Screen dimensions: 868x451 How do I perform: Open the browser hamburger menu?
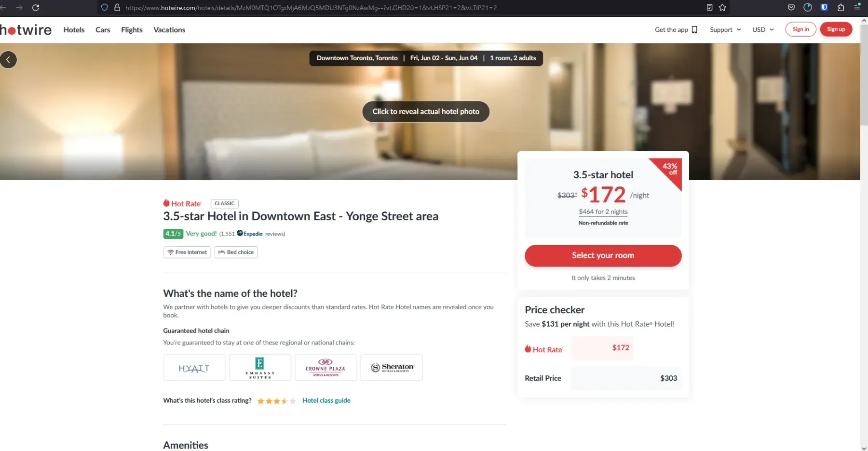point(857,7)
